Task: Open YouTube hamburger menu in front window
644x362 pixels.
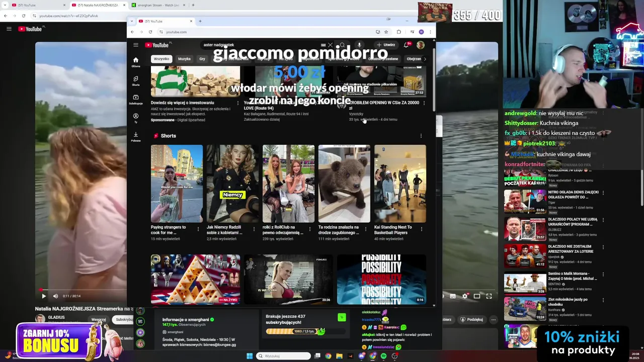Action: coord(136,45)
